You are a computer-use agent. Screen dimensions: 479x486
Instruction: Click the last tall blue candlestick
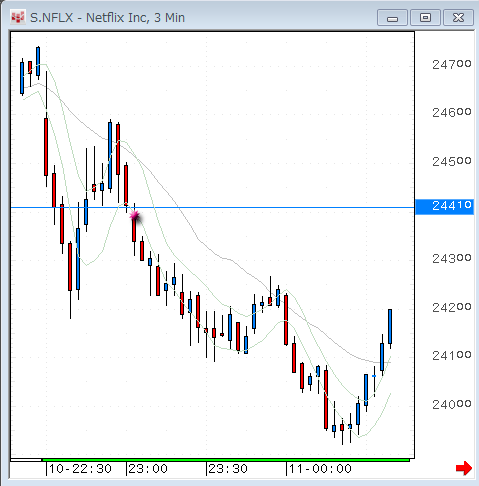(390, 327)
